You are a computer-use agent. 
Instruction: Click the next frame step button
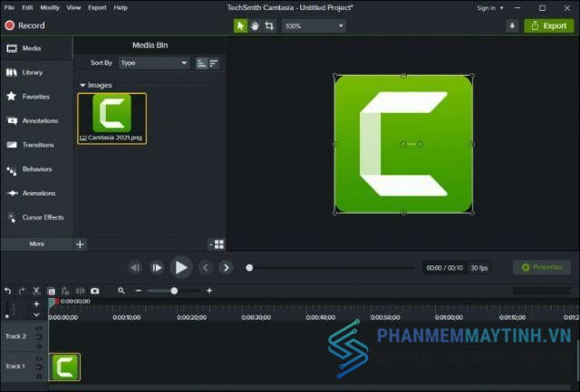point(157,267)
